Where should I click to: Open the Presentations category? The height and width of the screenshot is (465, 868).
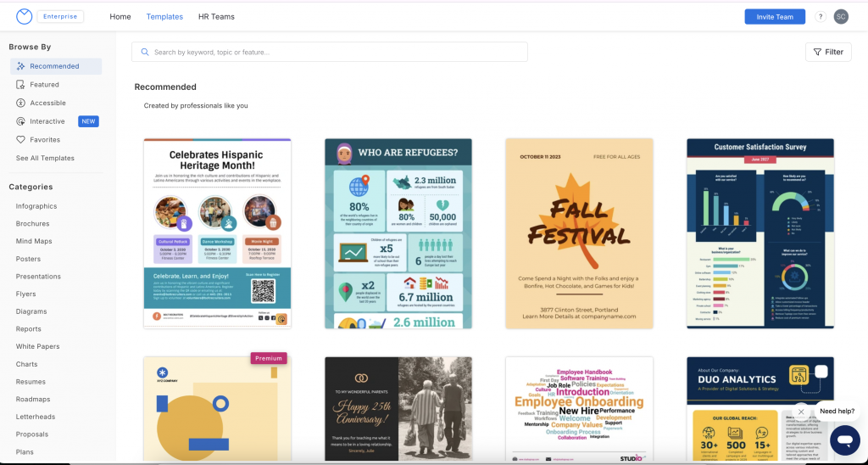click(x=38, y=277)
